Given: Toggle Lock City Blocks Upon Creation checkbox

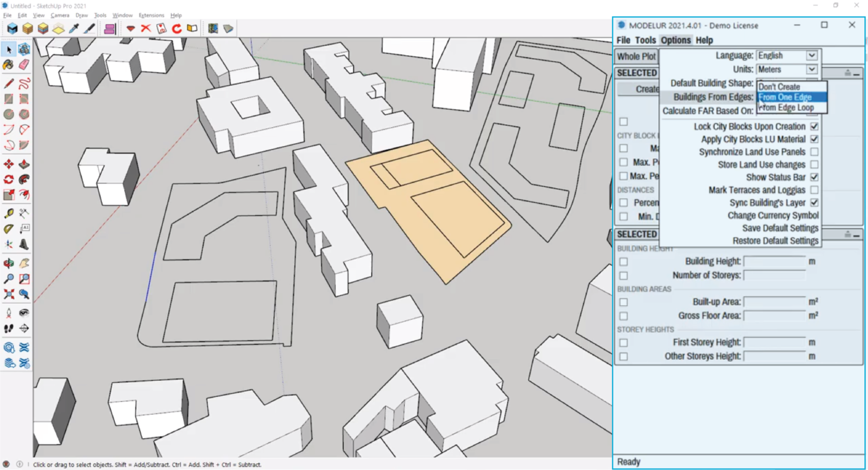Looking at the screenshot, I should click(x=816, y=127).
